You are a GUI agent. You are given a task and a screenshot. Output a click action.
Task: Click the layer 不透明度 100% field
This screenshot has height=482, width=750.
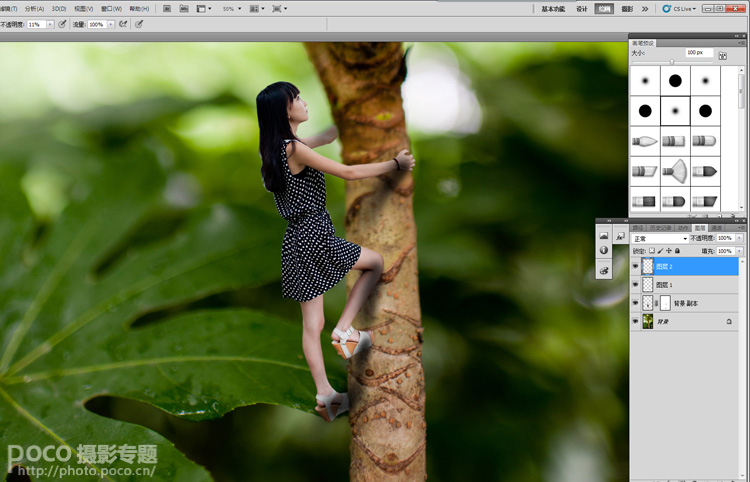tap(725, 238)
